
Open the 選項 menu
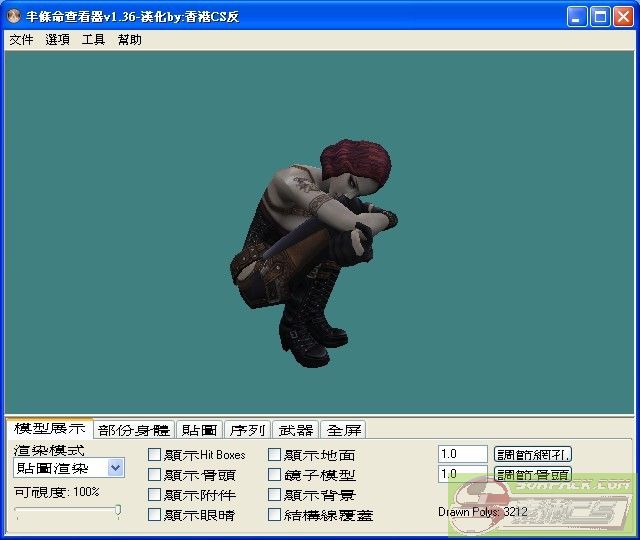pos(57,40)
